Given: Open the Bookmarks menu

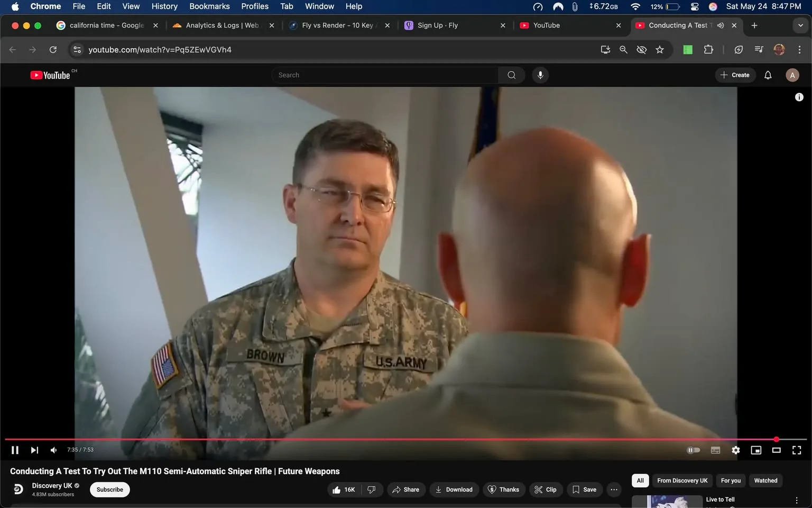Looking at the screenshot, I should tap(209, 6).
